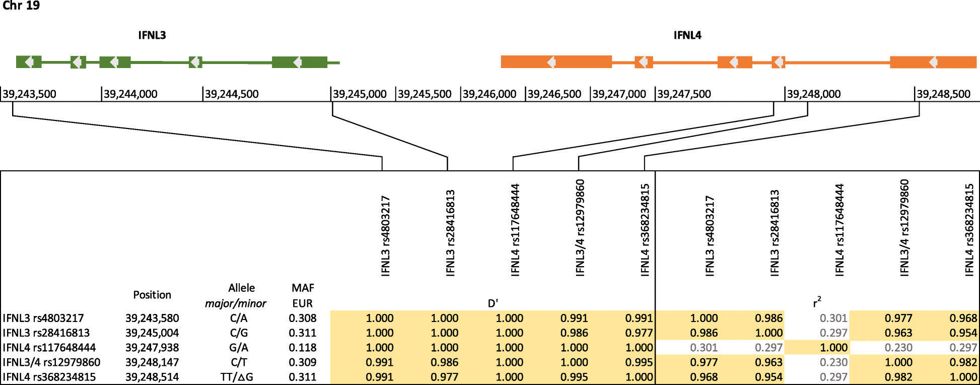Click r² 0.954 in the rs28416813 row

pyautogui.click(x=963, y=333)
